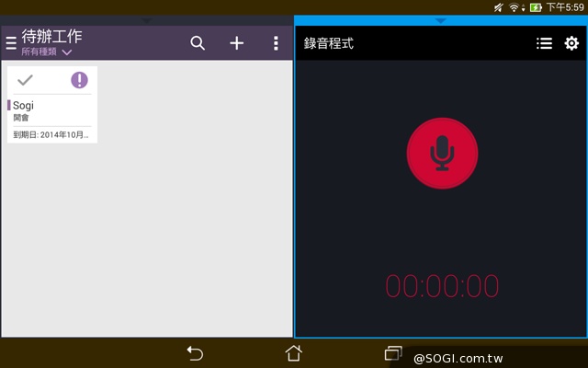Image resolution: width=588 pixels, height=368 pixels.
Task: Tap the 錄音程式 app title
Action: point(329,43)
